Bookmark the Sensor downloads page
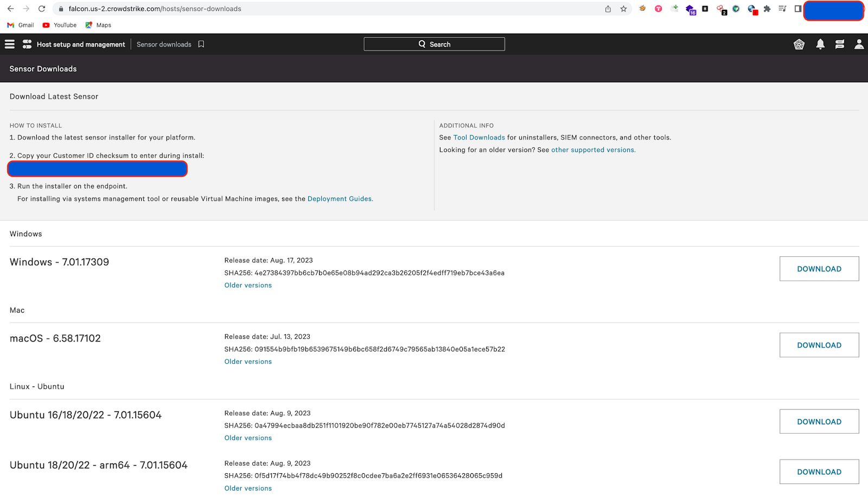Screen dimensions: 868x497 (x=201, y=44)
